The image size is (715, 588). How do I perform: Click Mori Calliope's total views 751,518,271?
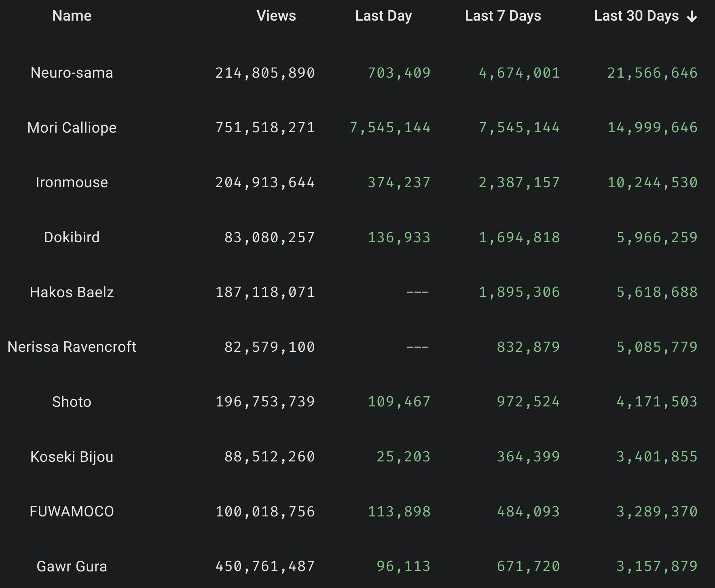(x=265, y=128)
